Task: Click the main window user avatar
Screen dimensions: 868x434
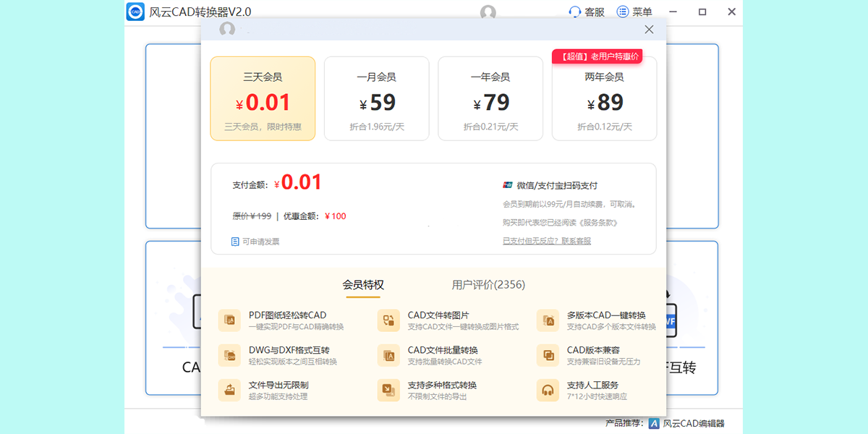Action: click(488, 12)
